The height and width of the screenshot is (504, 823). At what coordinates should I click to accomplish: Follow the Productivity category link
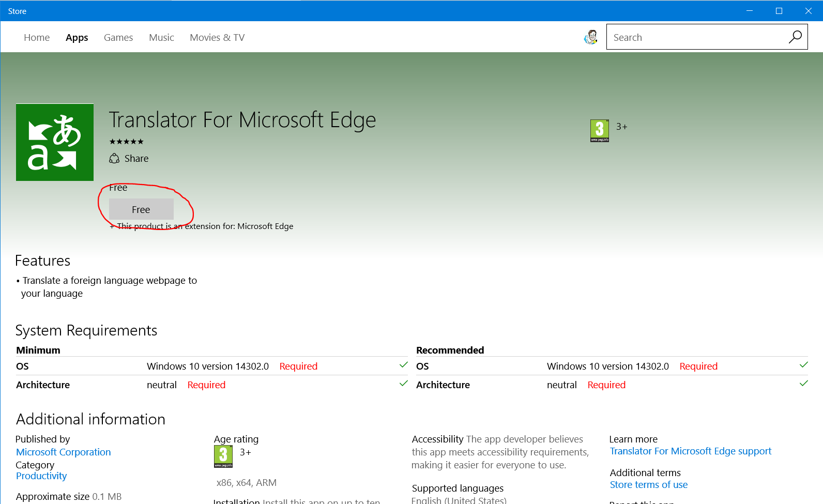(x=41, y=476)
